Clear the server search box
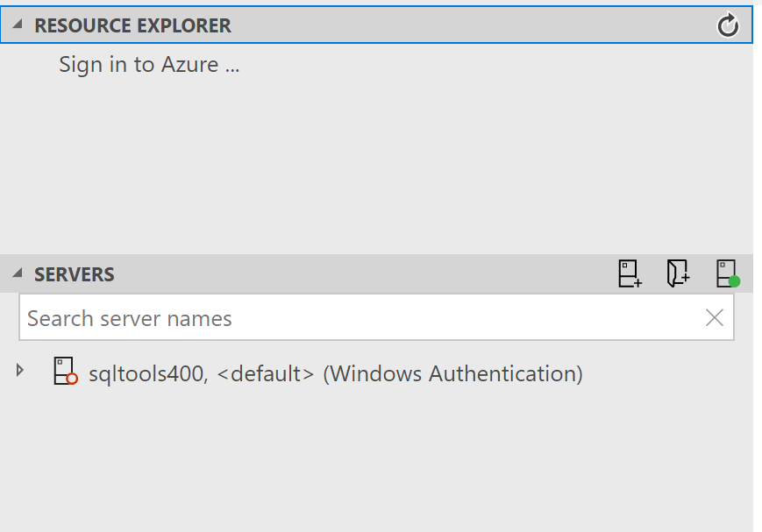Screen dimensions: 762x532 click(714, 318)
